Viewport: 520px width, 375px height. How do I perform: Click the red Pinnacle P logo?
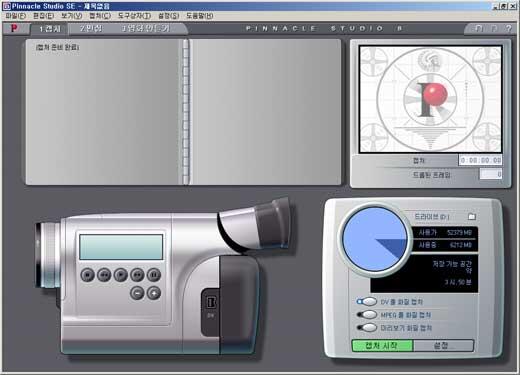point(14,28)
